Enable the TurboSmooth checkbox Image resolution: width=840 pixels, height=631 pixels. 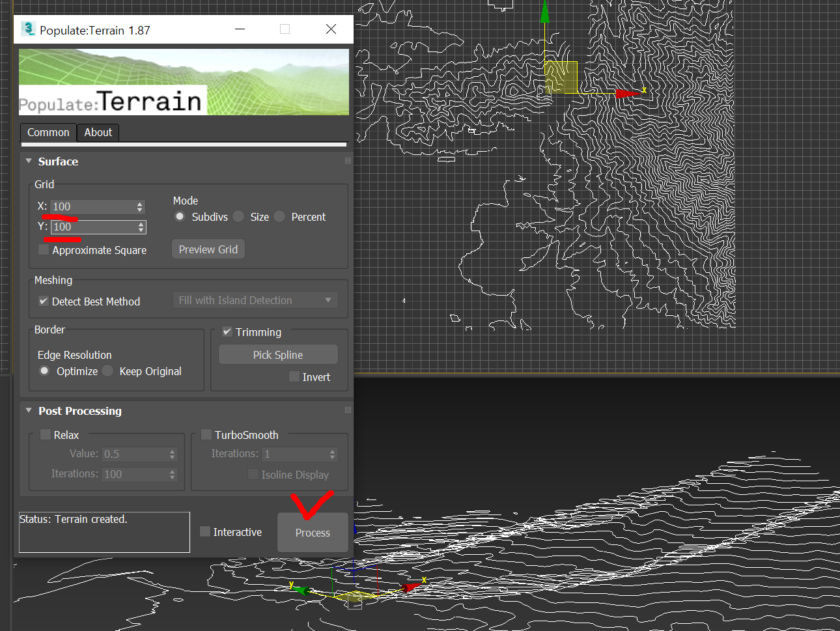click(x=206, y=434)
